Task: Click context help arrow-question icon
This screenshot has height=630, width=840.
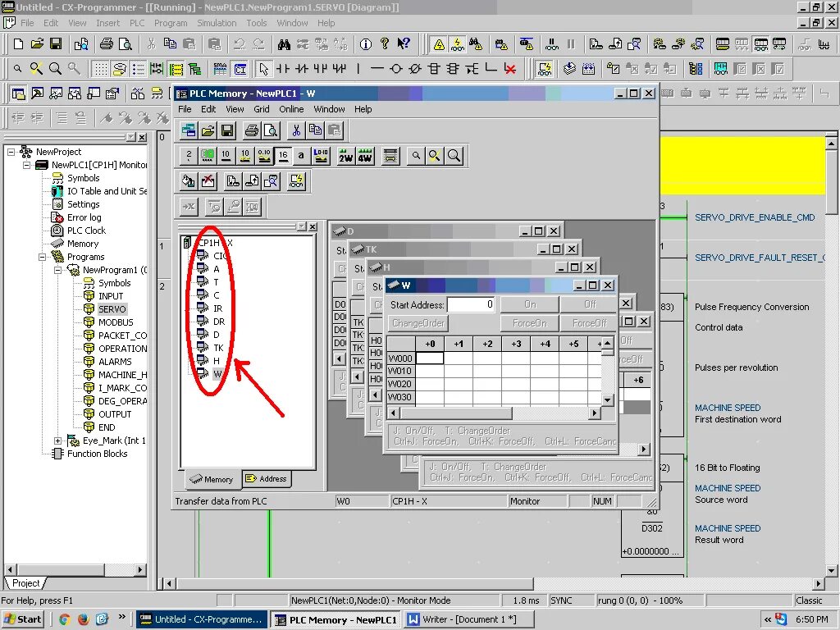Action: [x=404, y=44]
